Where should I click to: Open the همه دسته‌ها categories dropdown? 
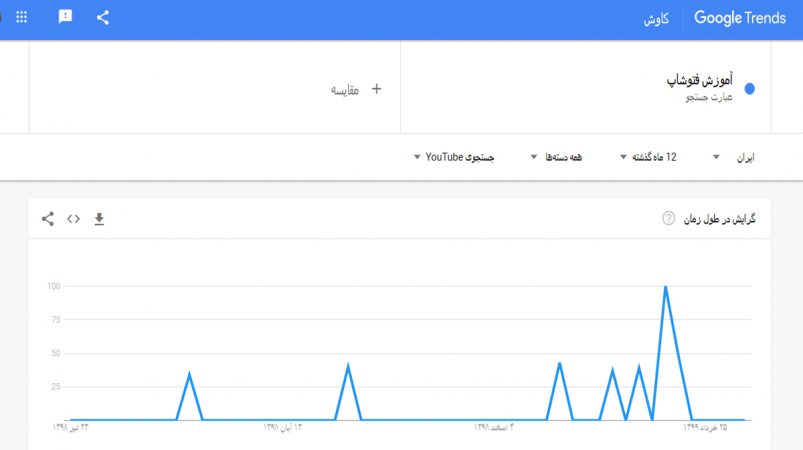[x=556, y=157]
